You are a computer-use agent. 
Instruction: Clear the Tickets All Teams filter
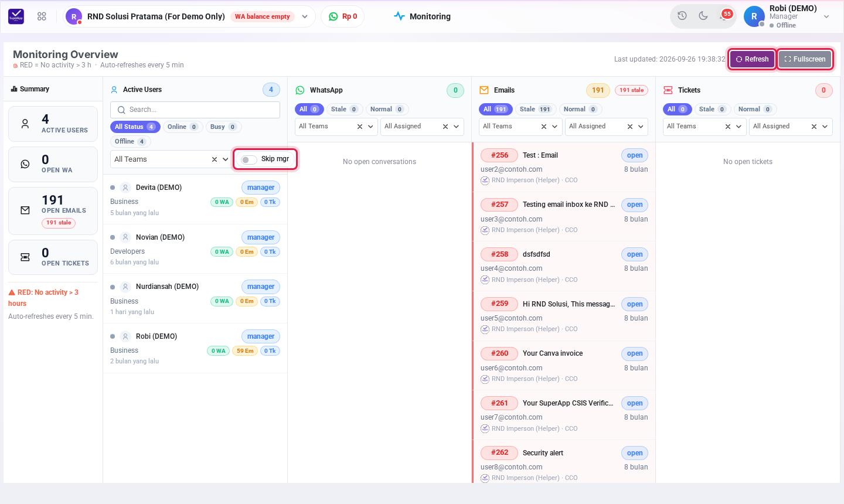pyautogui.click(x=728, y=127)
